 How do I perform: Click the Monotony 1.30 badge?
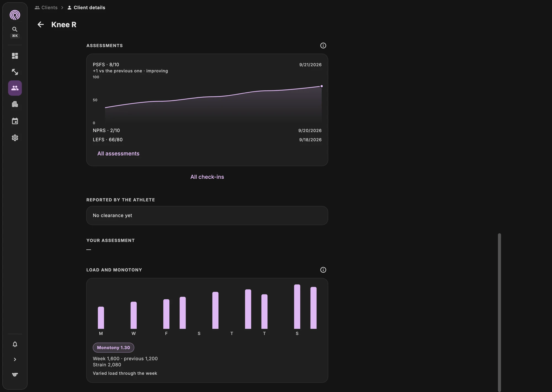point(113,348)
